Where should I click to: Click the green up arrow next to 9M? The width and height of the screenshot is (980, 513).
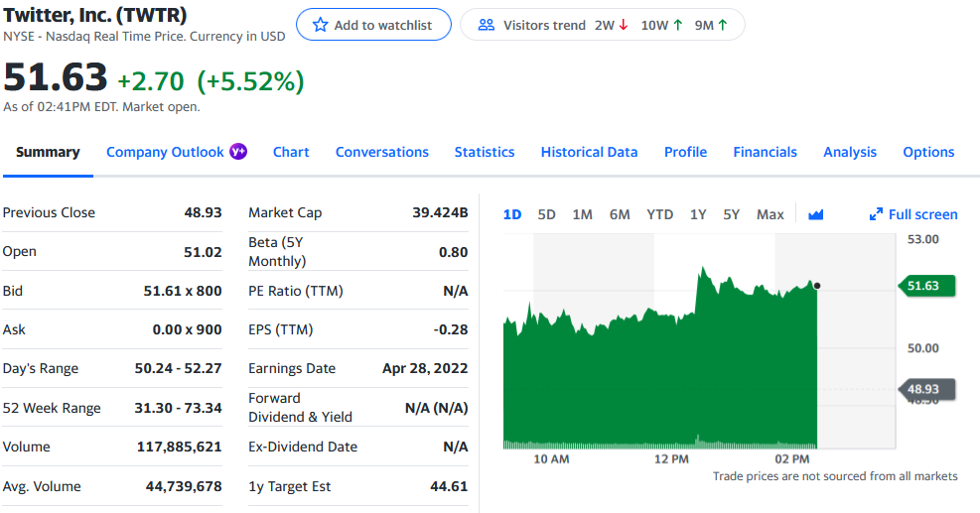point(723,25)
